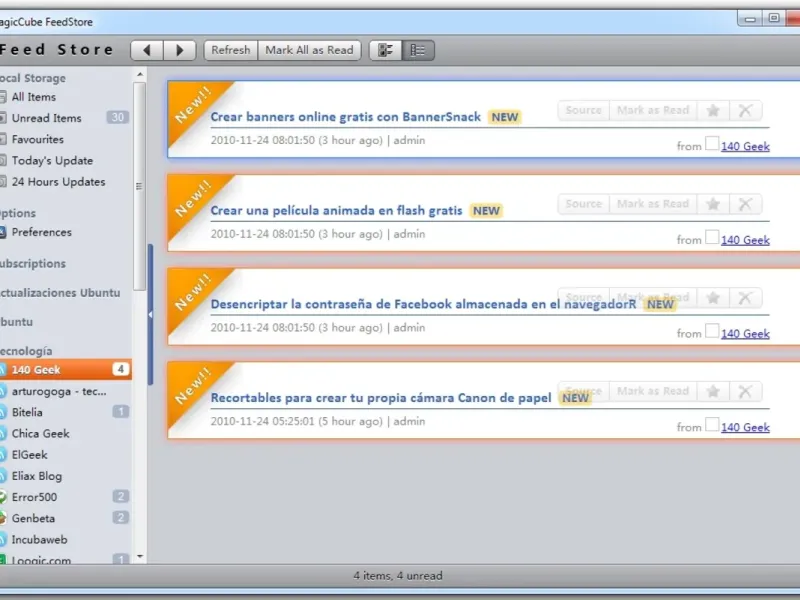Tick the checkbox on the BannerSnack item
This screenshot has height=600, width=800.
[x=712, y=143]
